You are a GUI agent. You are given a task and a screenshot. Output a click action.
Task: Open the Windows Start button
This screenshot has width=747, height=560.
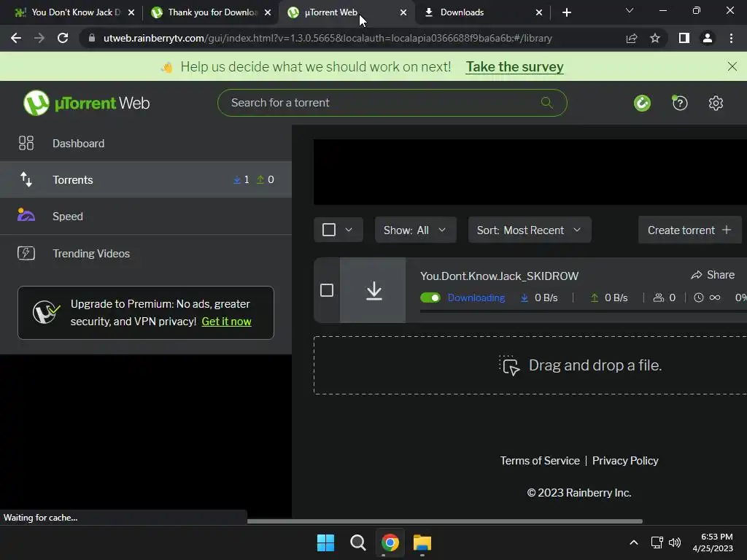[x=326, y=542]
